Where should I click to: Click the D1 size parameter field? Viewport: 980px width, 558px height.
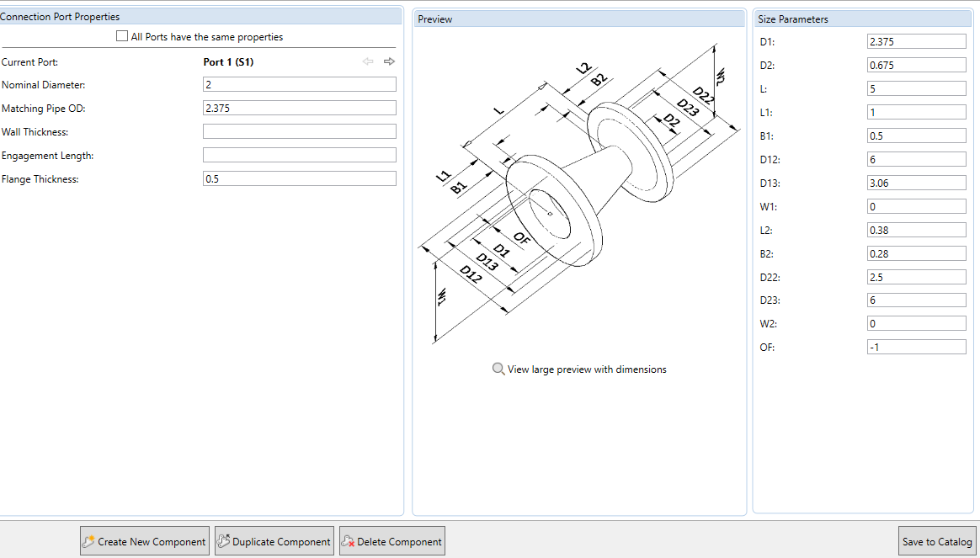pyautogui.click(x=916, y=40)
